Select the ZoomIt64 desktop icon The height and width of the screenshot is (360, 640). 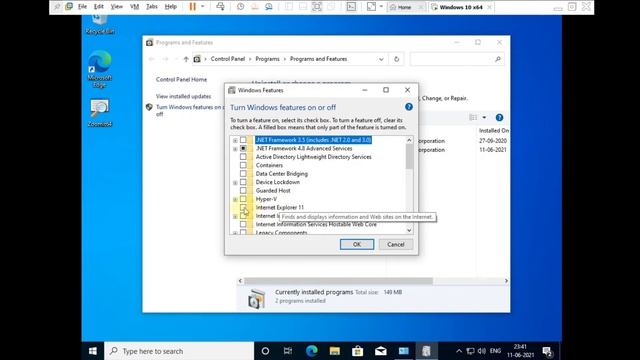100,113
